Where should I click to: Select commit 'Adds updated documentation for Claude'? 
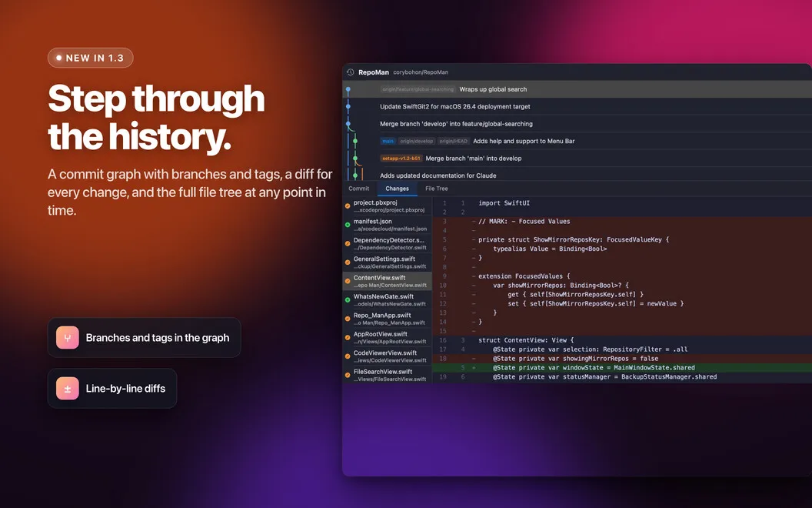point(577,175)
